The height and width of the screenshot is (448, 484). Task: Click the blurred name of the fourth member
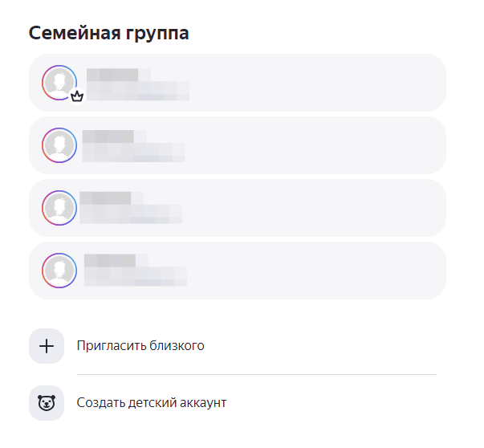(x=116, y=261)
